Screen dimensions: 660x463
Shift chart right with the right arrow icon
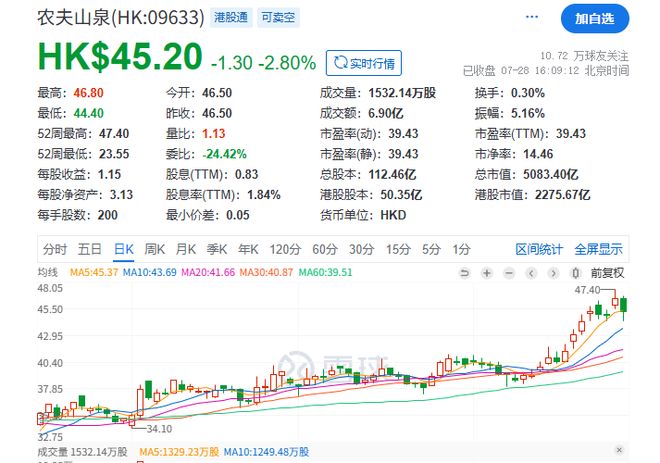pos(554,273)
